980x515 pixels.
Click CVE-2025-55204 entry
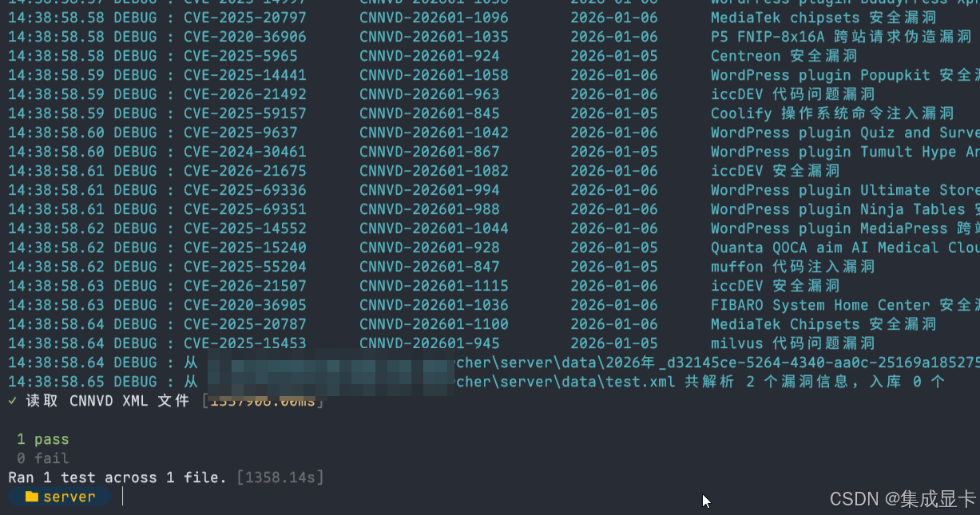[x=244, y=267]
